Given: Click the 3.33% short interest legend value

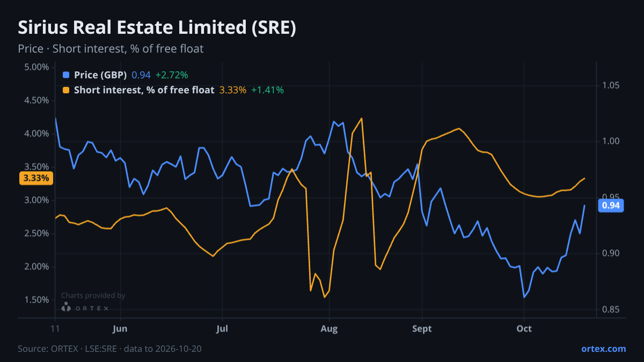Looking at the screenshot, I should [x=233, y=90].
